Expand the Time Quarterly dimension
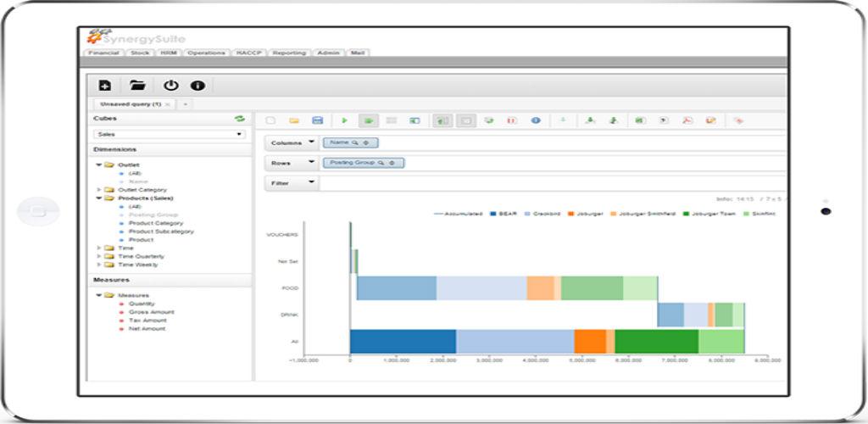 tap(99, 256)
